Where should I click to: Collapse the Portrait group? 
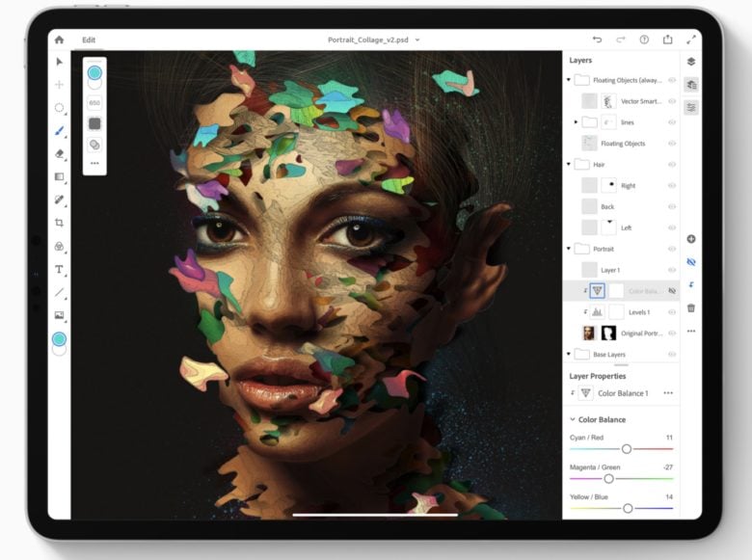point(569,249)
